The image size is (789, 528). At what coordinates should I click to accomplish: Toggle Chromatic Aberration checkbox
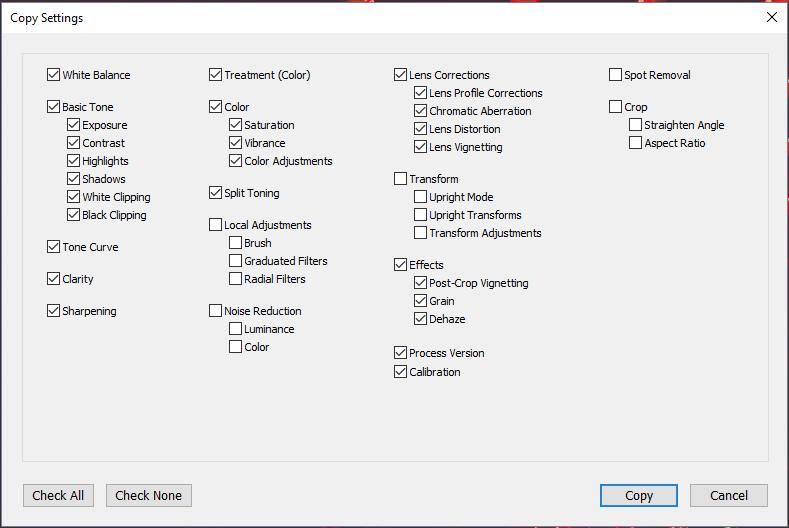tap(420, 111)
